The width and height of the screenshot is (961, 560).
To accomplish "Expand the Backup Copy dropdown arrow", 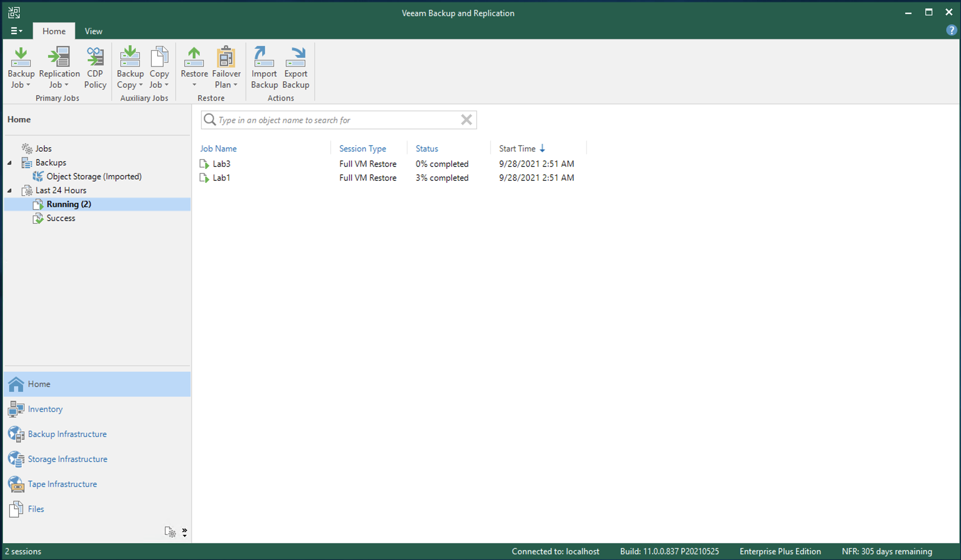I will pos(141,84).
